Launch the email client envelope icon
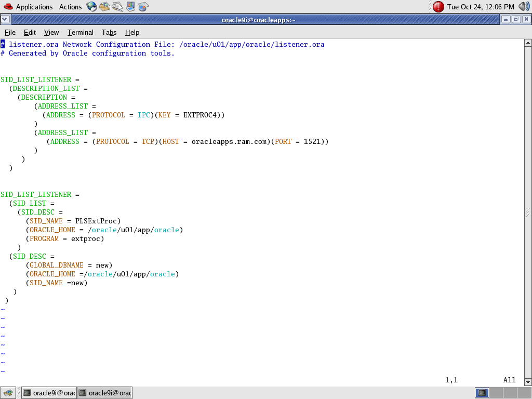This screenshot has width=532, height=399. (104, 6)
